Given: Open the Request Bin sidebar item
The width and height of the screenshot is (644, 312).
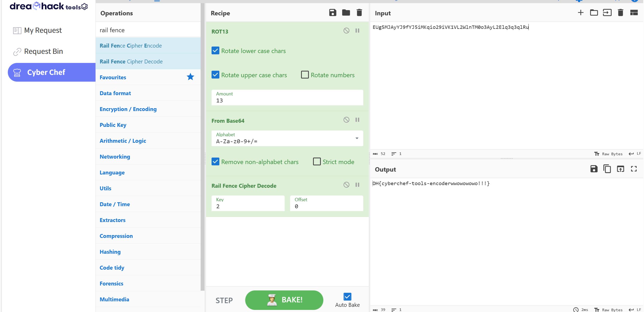Looking at the screenshot, I should pos(43,51).
